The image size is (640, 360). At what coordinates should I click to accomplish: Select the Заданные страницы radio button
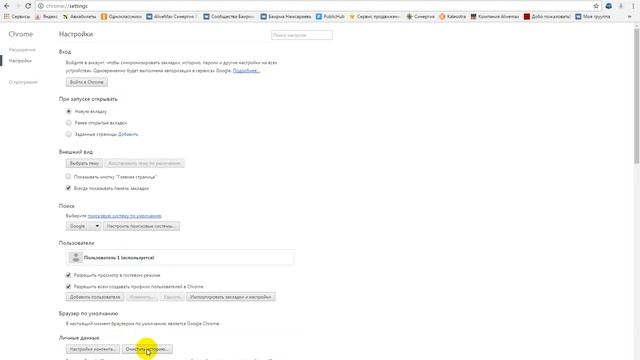click(x=69, y=134)
